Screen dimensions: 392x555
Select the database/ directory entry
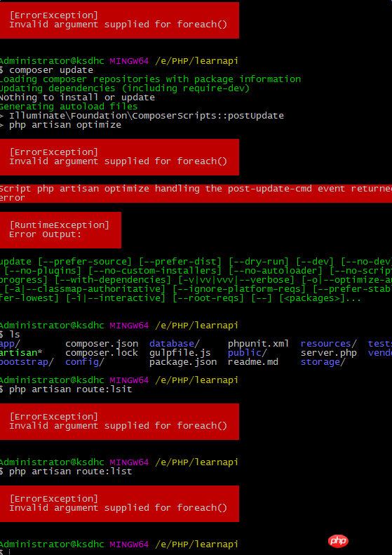point(175,344)
